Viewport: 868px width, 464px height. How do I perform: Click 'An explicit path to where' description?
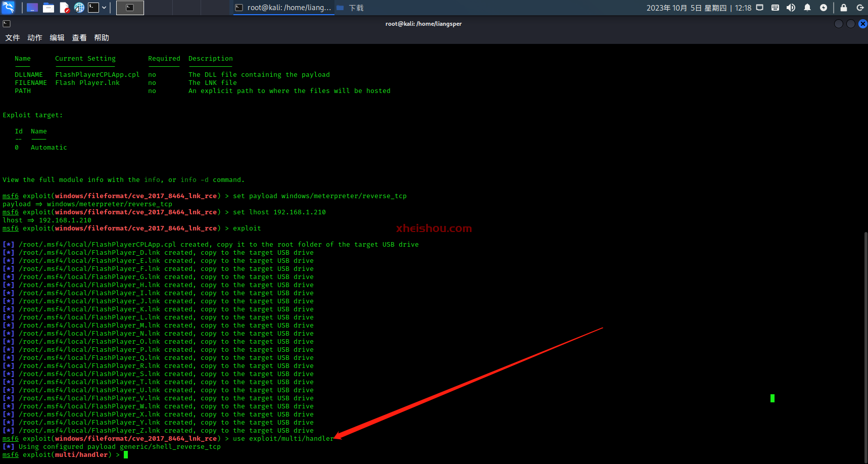(290, 91)
